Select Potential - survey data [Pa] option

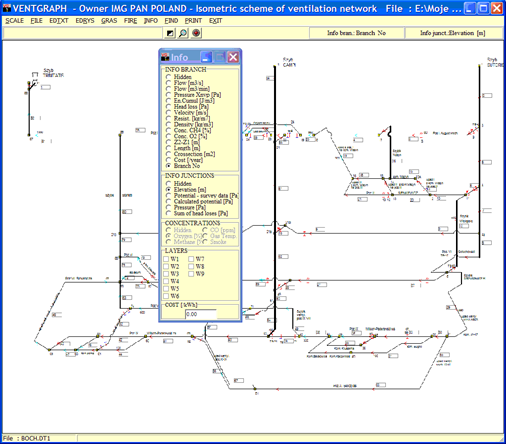coord(168,196)
